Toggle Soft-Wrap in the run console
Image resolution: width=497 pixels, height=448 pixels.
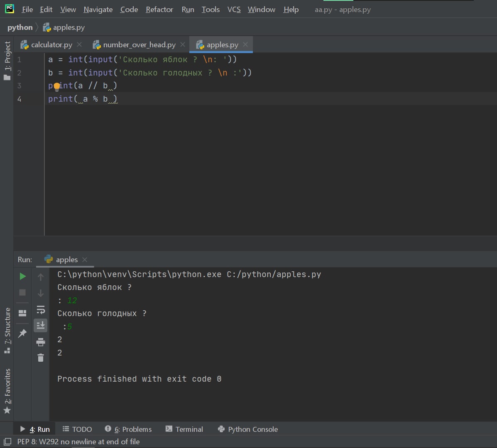41,309
